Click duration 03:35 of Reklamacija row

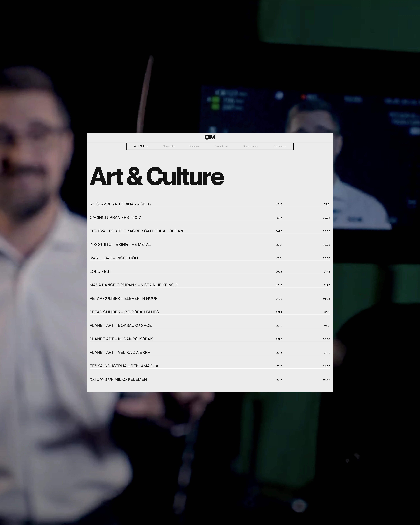click(326, 366)
